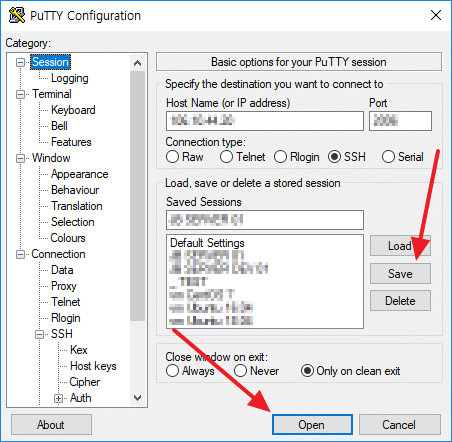Image resolution: width=452 pixels, height=442 pixels.
Task: Load the selected saved session
Action: [x=400, y=246]
